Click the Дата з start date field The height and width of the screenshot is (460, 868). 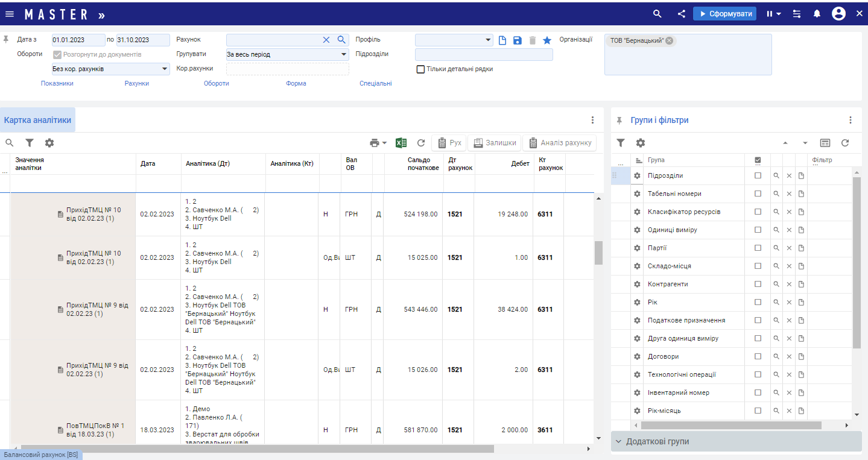coord(78,40)
